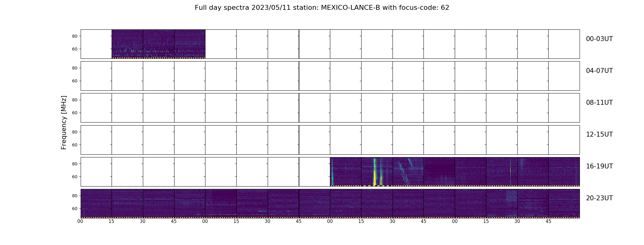Image resolution: width=644 pixels, height=245 pixels.
Task: Click the leftmost spectrogram segment in the 20-23UT row
Action: coord(96,203)
